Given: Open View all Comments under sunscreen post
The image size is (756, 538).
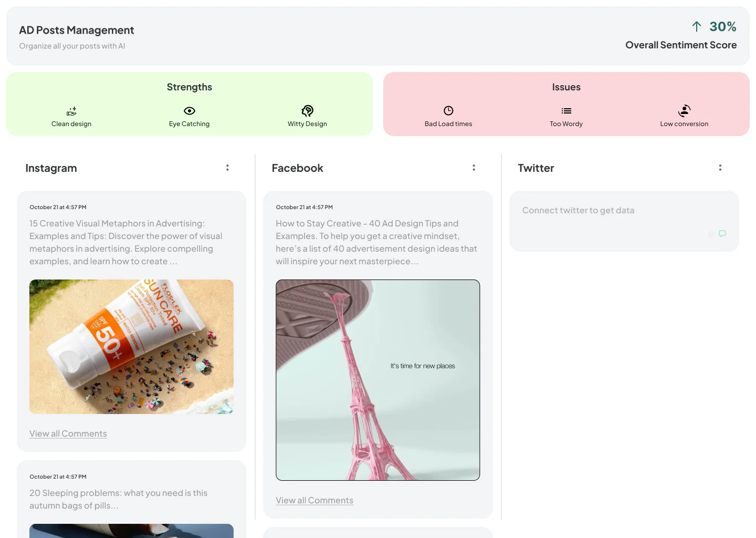Looking at the screenshot, I should tap(68, 433).
